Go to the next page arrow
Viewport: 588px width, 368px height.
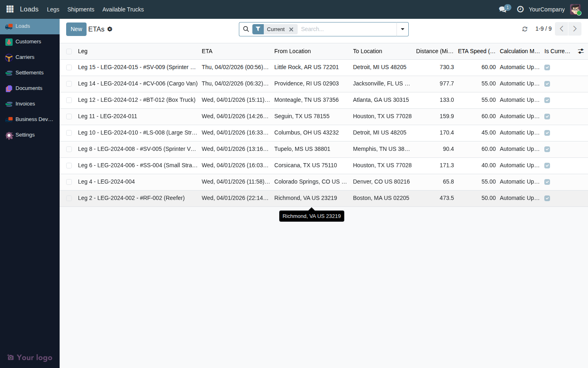point(575,29)
